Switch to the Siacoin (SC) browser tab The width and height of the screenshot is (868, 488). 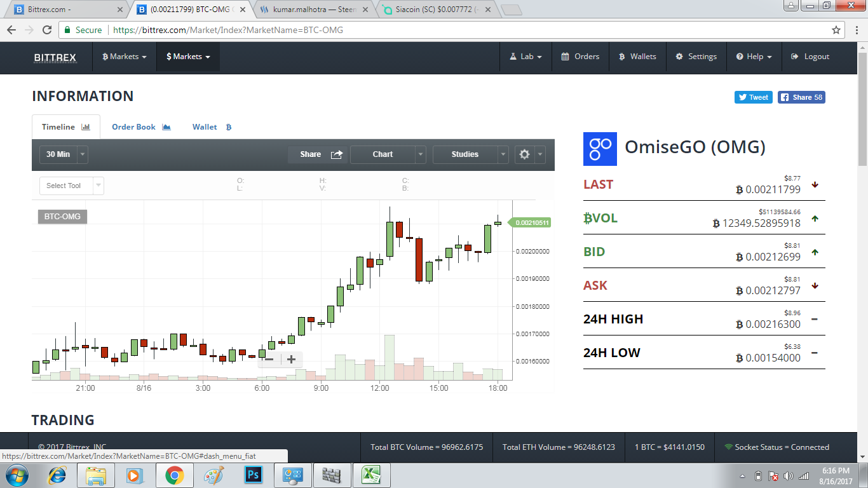pos(437,10)
